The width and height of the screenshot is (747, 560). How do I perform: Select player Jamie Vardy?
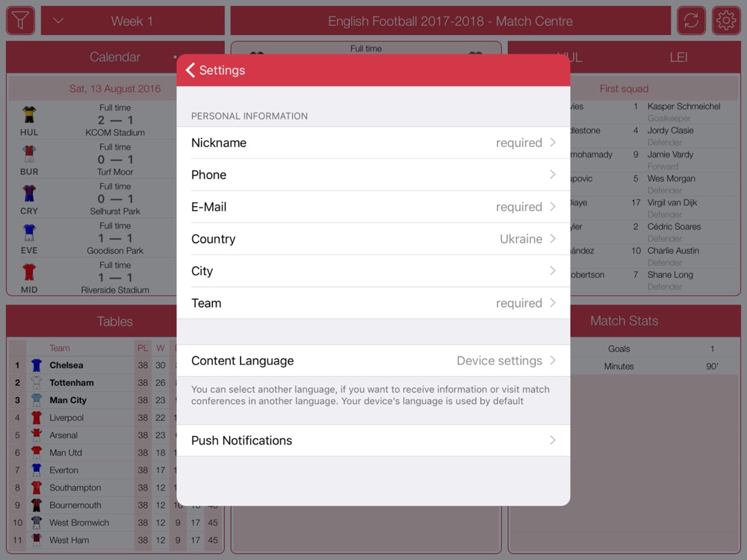(x=670, y=155)
